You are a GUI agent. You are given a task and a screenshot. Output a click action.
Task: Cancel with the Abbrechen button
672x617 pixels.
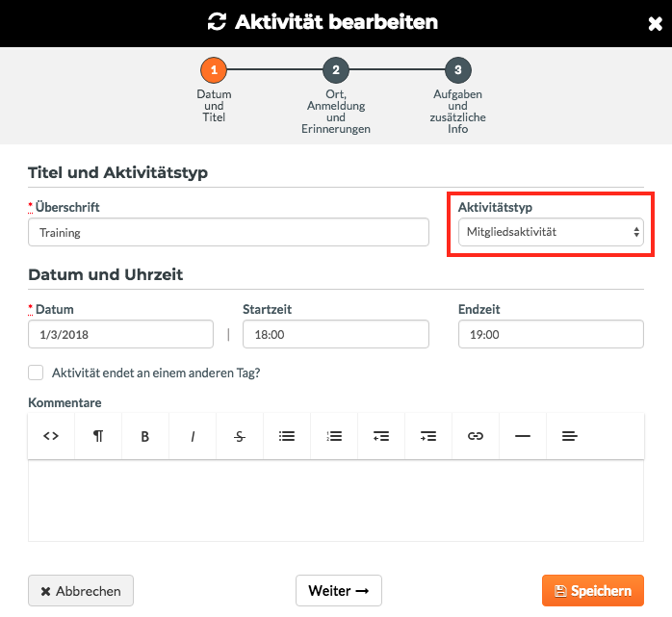[81, 590]
